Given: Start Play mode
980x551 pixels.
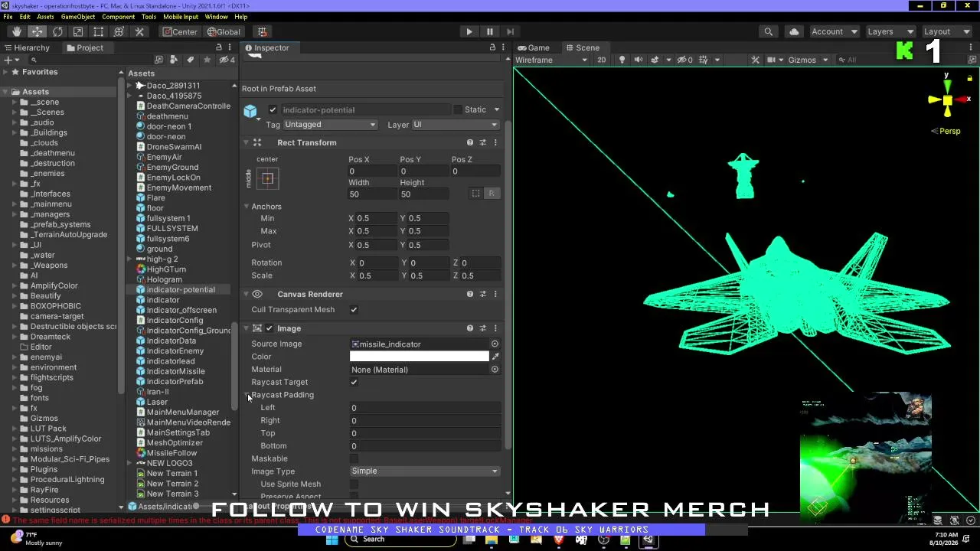Looking at the screenshot, I should (469, 31).
